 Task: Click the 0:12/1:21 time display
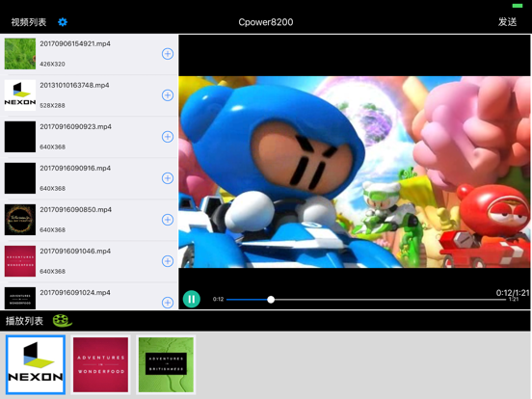(x=513, y=293)
